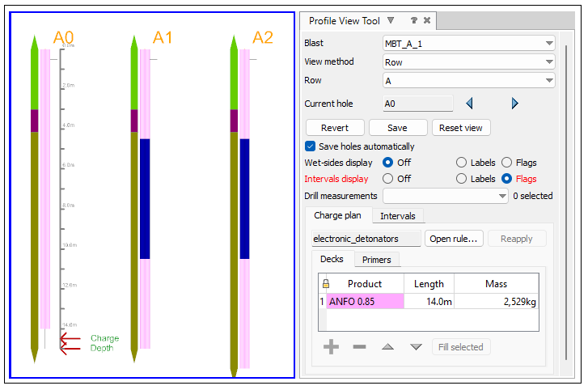
Task: Click the Open rule... button
Action: pos(454,239)
